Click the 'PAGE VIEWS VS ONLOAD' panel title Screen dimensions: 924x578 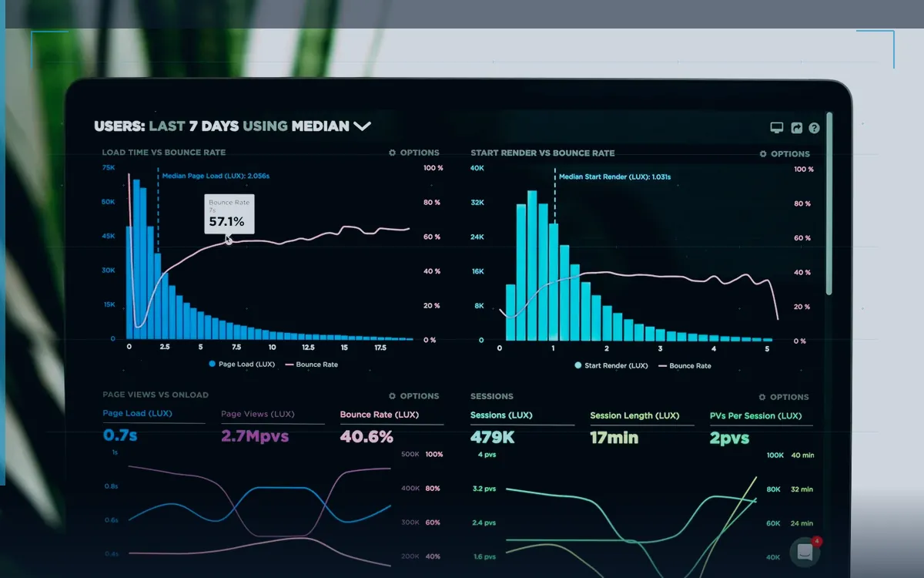[156, 395]
